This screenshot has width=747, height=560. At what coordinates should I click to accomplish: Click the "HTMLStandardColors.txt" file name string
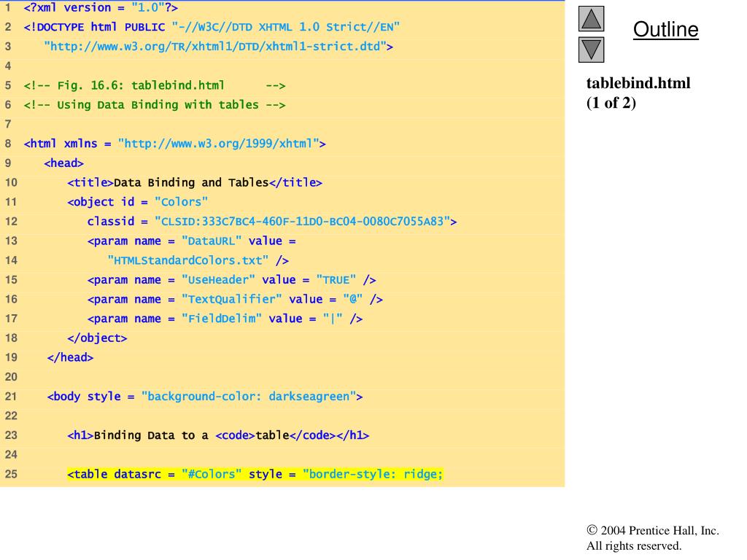point(188,260)
